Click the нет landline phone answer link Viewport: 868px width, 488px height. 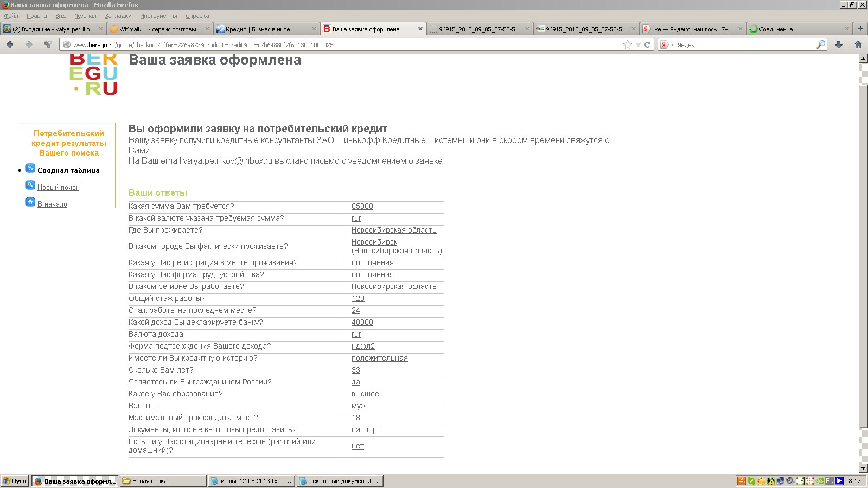click(x=358, y=446)
